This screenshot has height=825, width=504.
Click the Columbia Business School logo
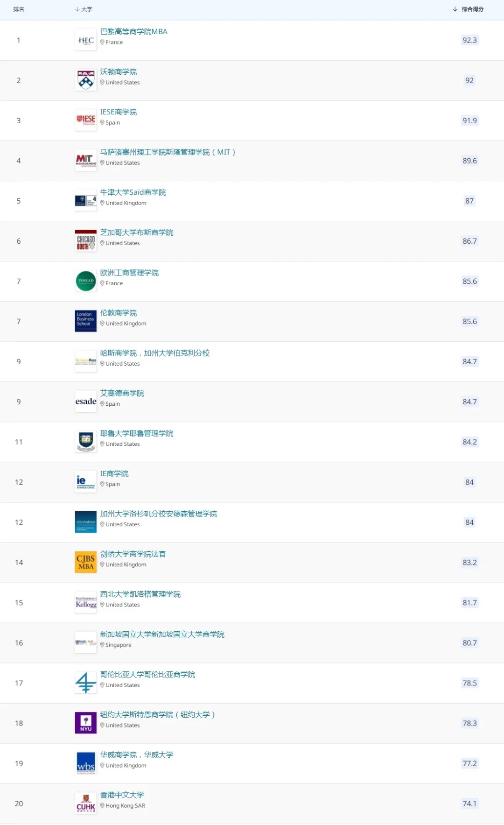point(86,683)
